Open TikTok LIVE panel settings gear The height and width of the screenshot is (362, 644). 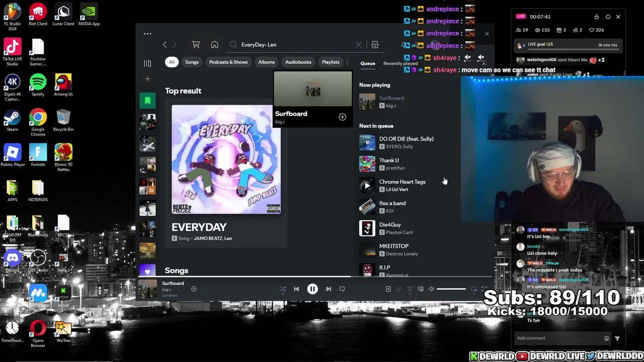pyautogui.click(x=608, y=17)
